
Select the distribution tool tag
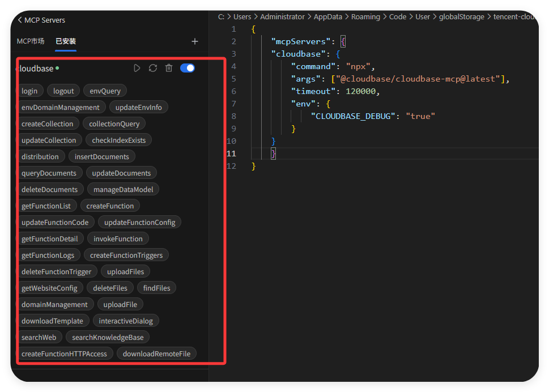click(41, 157)
